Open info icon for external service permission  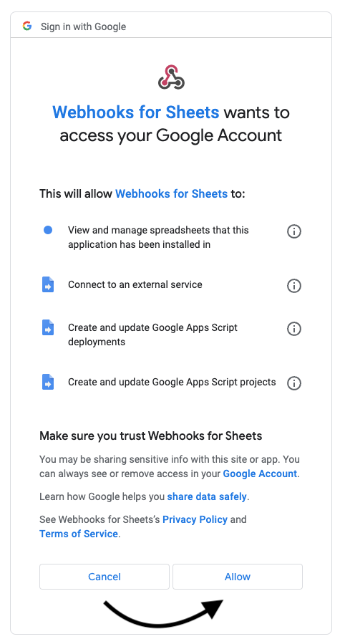click(293, 285)
